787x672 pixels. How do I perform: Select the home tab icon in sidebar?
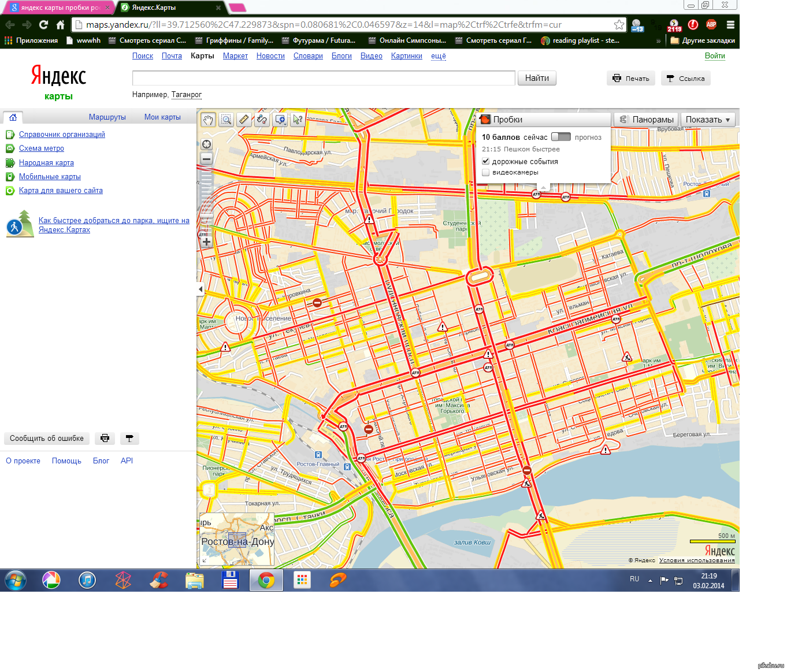point(13,117)
